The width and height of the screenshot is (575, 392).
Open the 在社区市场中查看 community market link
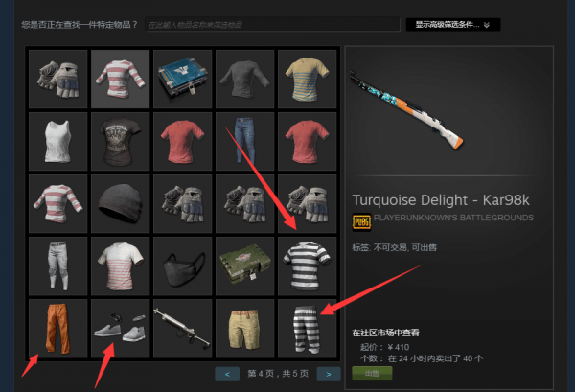click(385, 333)
